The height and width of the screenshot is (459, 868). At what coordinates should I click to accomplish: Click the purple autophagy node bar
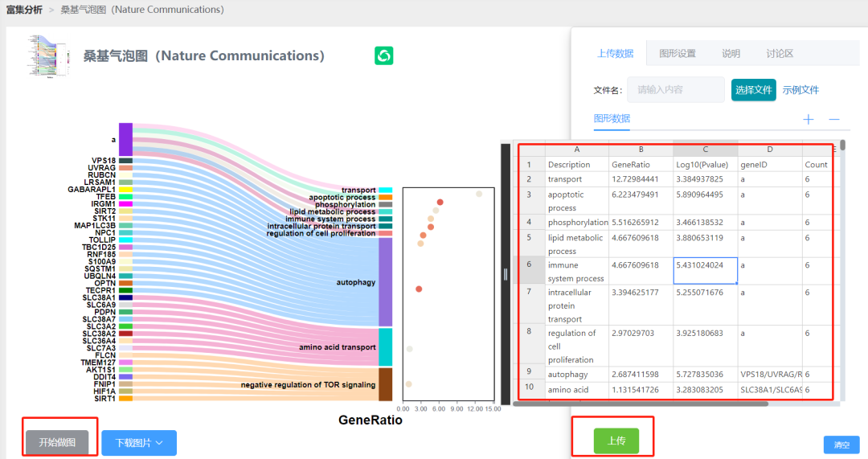point(385,282)
